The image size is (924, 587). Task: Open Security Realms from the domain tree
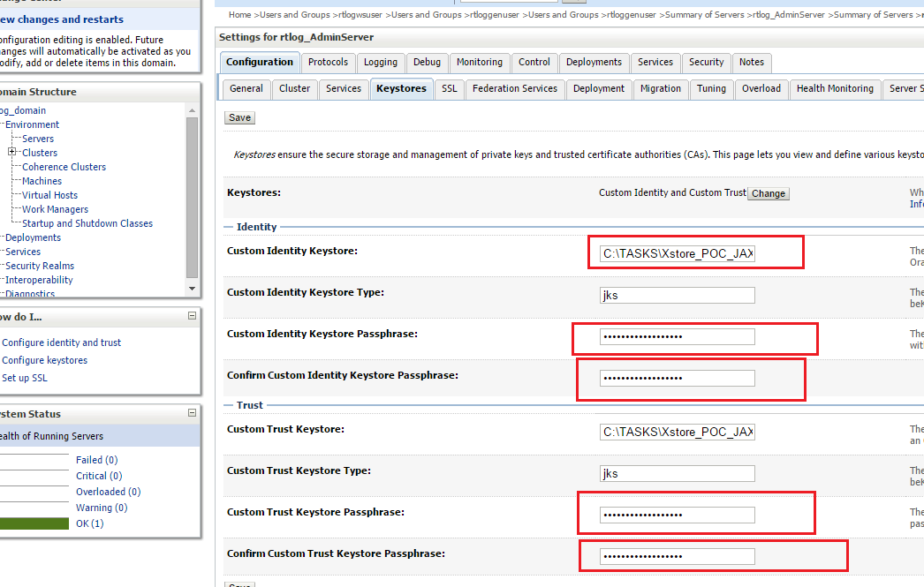(x=39, y=266)
